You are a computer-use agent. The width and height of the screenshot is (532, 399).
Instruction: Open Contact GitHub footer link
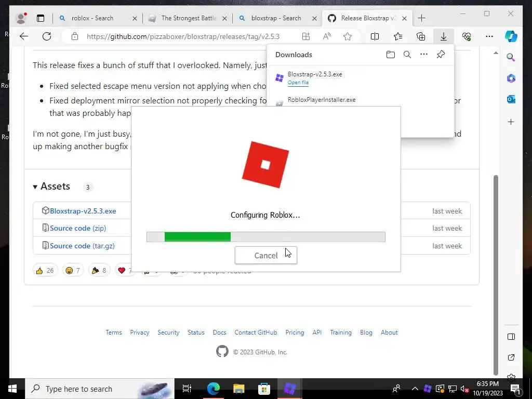(x=256, y=332)
